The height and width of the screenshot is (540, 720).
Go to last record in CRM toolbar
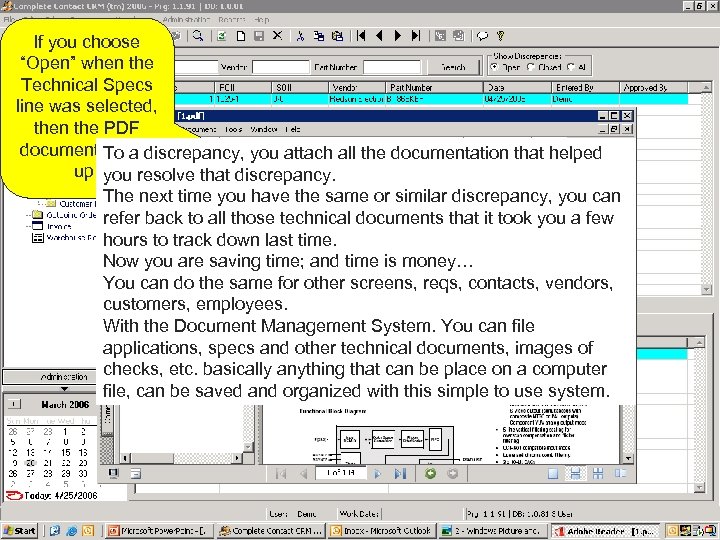click(416, 36)
